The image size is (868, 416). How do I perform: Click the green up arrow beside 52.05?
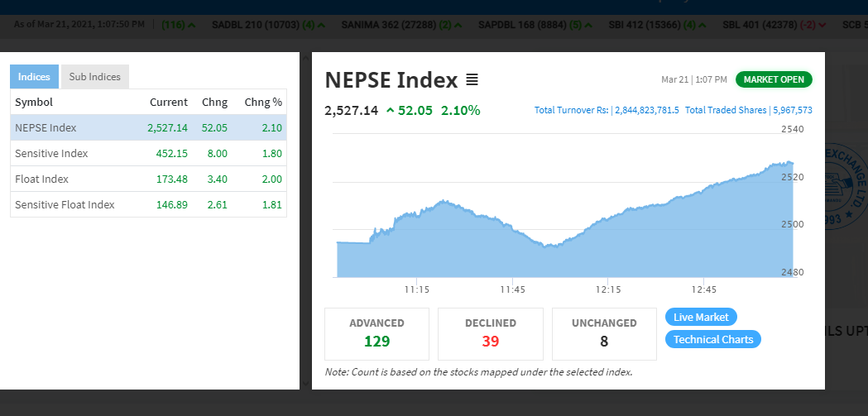click(x=391, y=111)
